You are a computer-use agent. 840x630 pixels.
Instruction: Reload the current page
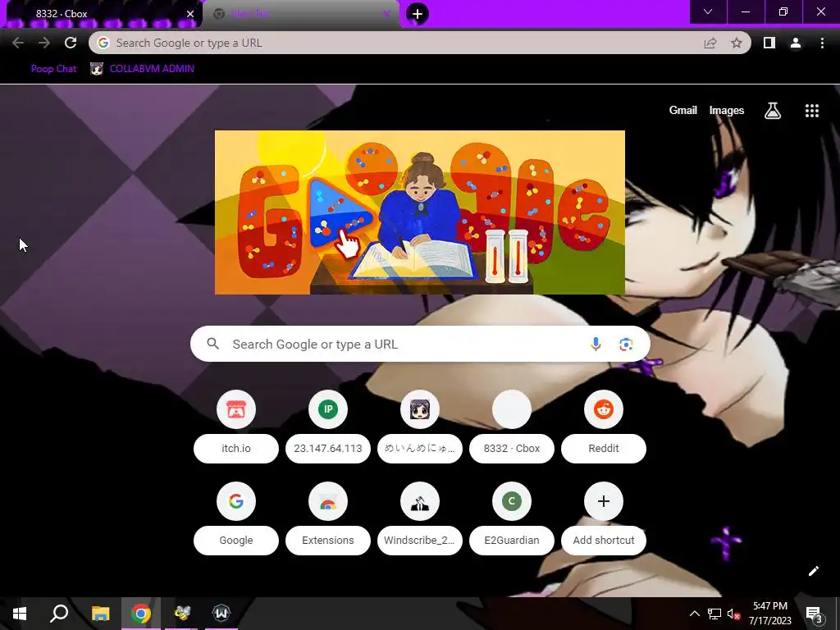tap(71, 43)
